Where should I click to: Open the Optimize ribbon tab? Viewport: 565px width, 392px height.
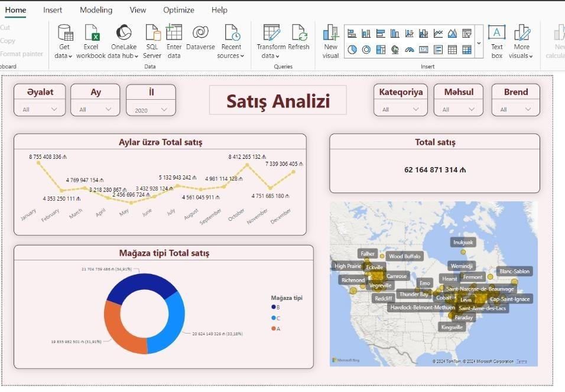point(178,10)
